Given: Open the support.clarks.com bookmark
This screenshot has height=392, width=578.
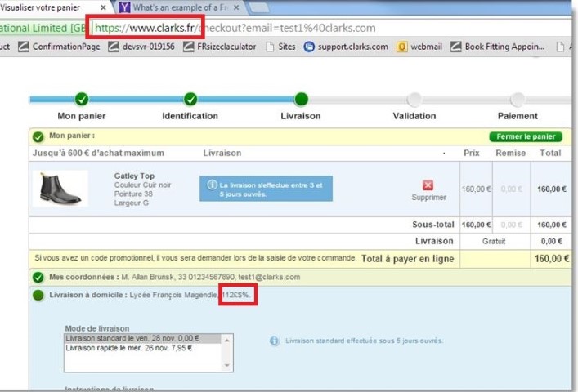Looking at the screenshot, I should [346, 47].
